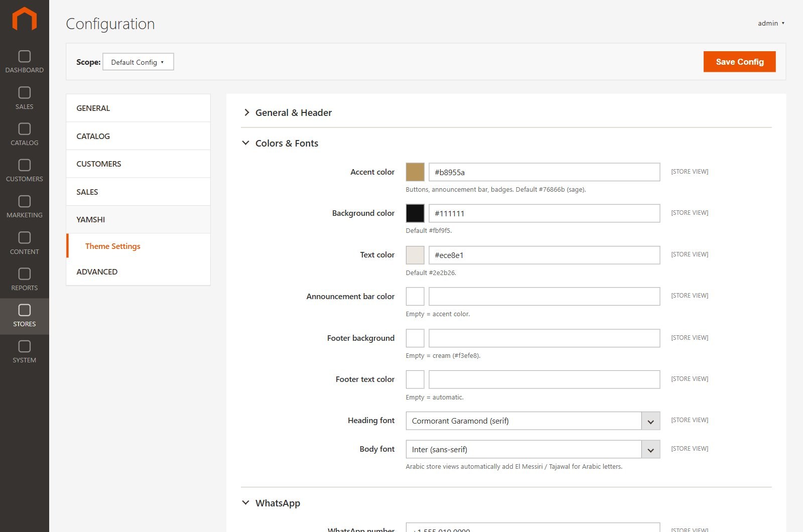Viewport: 803px width, 532px height.
Task: Click the Footer text color input
Action: click(x=545, y=379)
